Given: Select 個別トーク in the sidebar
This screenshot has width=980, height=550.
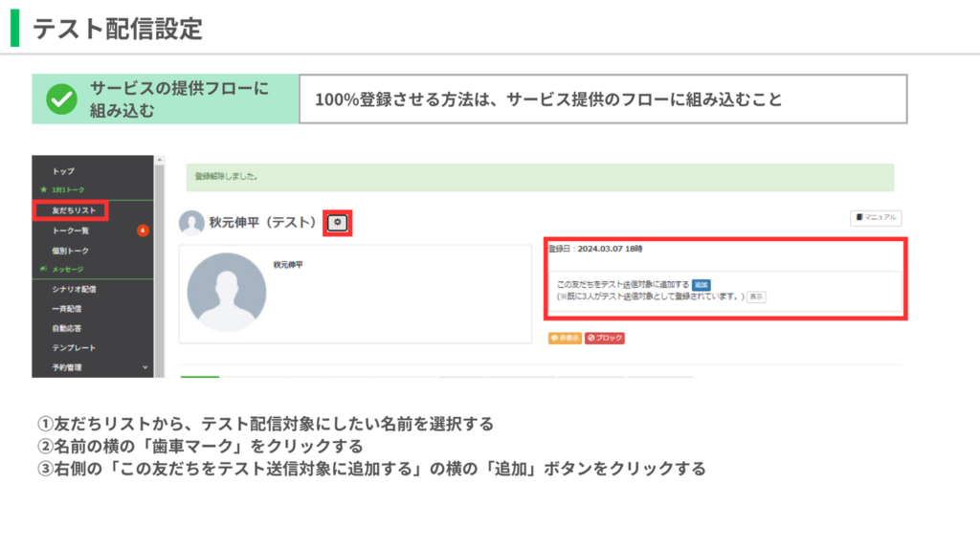Looking at the screenshot, I should (x=71, y=250).
